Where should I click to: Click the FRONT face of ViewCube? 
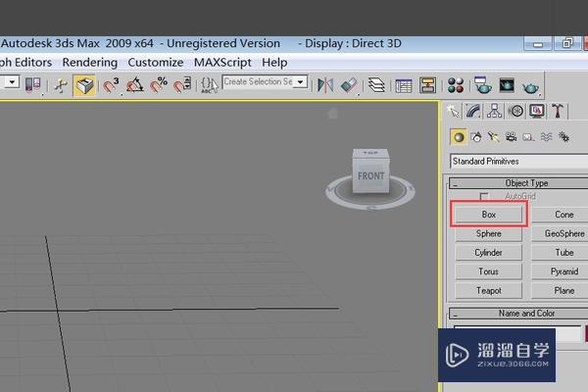point(370,176)
